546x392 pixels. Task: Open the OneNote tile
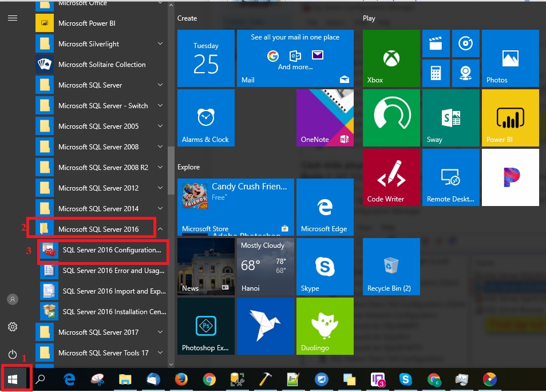tap(325, 118)
